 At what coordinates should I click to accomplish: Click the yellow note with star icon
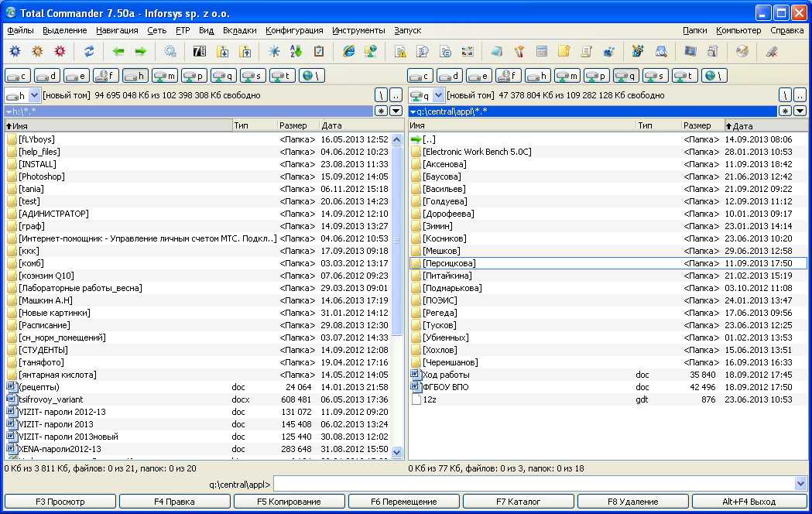[x=564, y=51]
